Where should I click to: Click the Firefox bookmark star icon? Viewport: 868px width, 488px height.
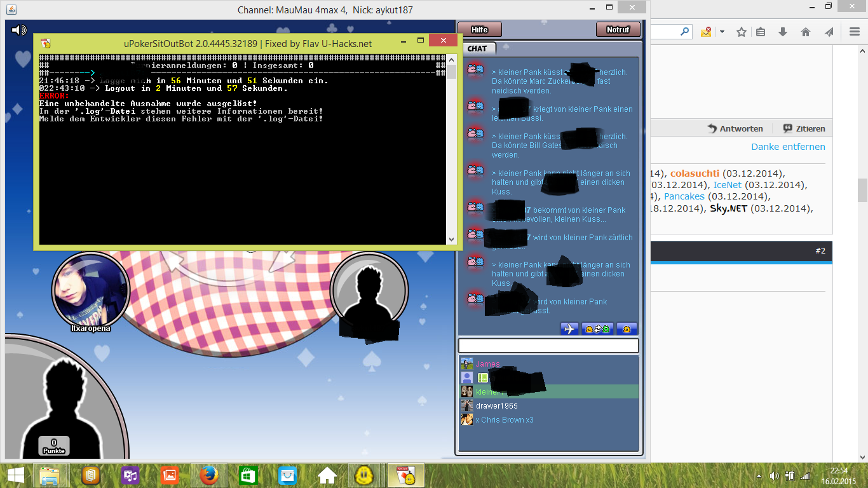(x=741, y=32)
